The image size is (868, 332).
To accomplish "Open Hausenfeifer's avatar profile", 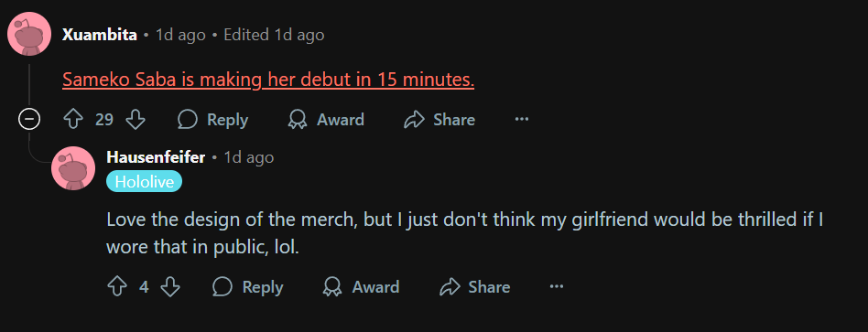I will point(73,168).
